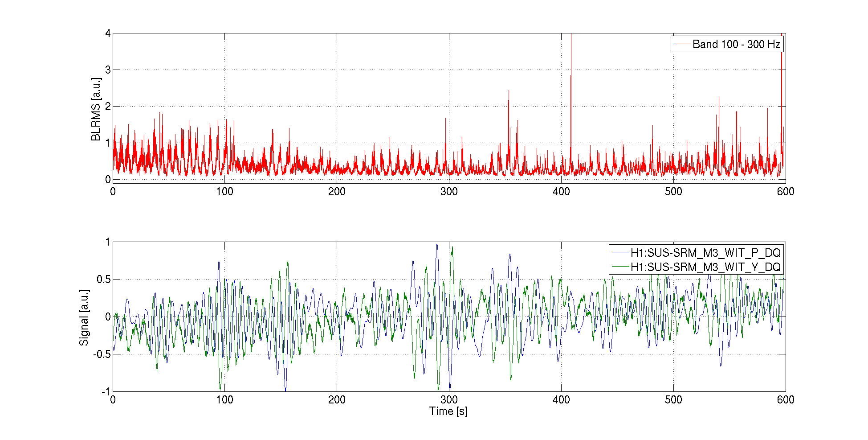The image size is (868, 440).
Task: Click the x-axis tick '300' under BLRMS plot
Action: [x=449, y=192]
